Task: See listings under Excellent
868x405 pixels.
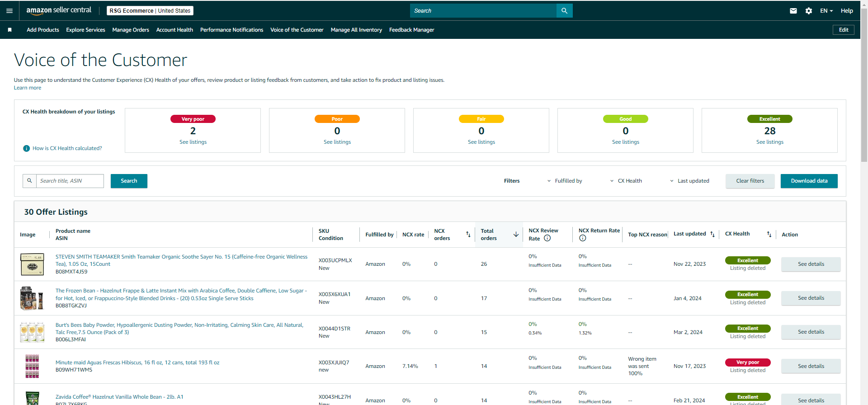Action: 770,142
